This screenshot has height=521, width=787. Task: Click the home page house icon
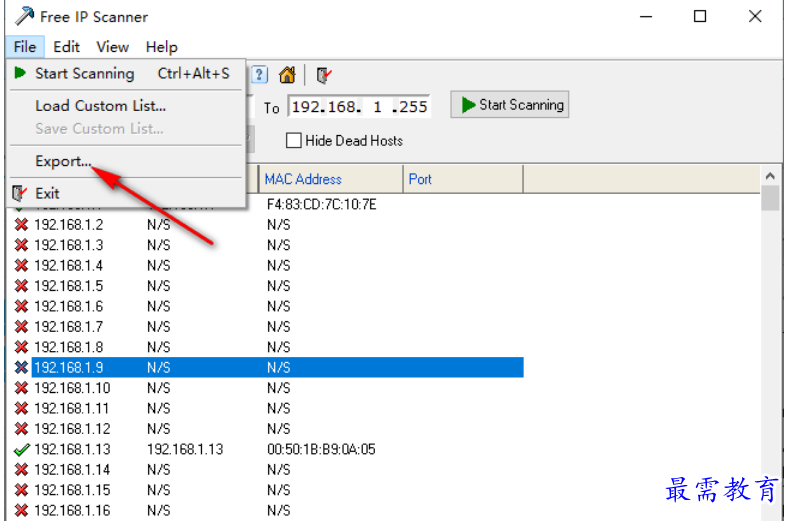tap(287, 75)
